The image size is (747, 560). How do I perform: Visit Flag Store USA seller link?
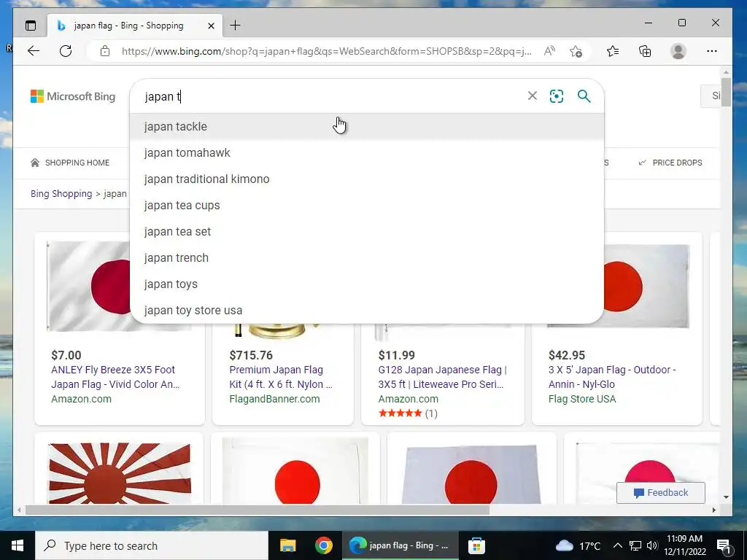(582, 399)
